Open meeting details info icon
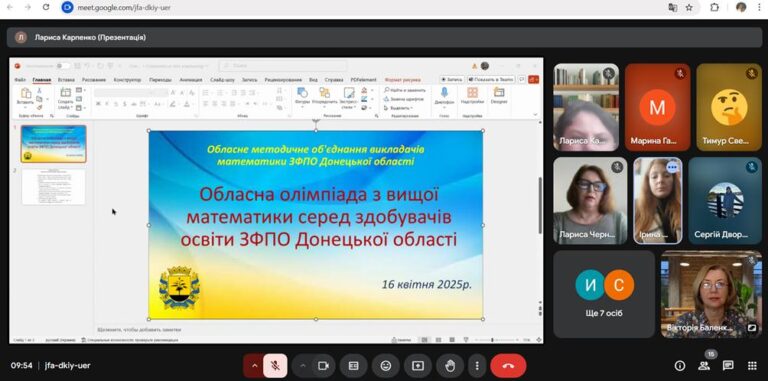The width and height of the screenshot is (768, 381). pos(679,366)
